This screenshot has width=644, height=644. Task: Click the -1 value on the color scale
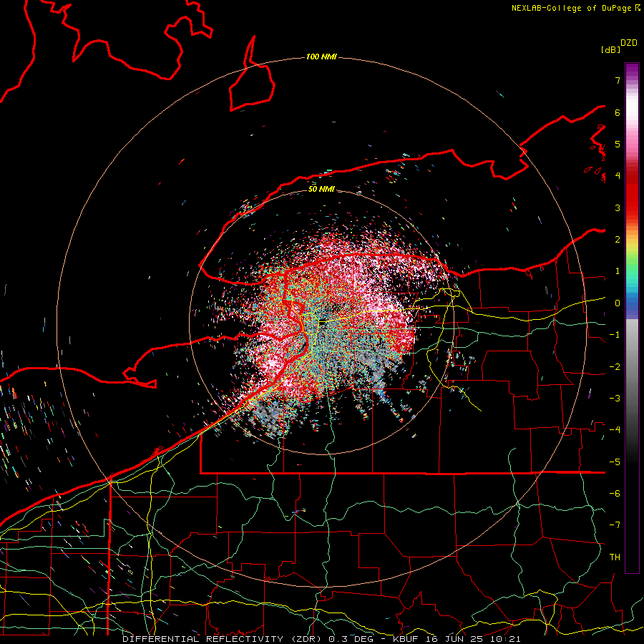click(x=615, y=335)
